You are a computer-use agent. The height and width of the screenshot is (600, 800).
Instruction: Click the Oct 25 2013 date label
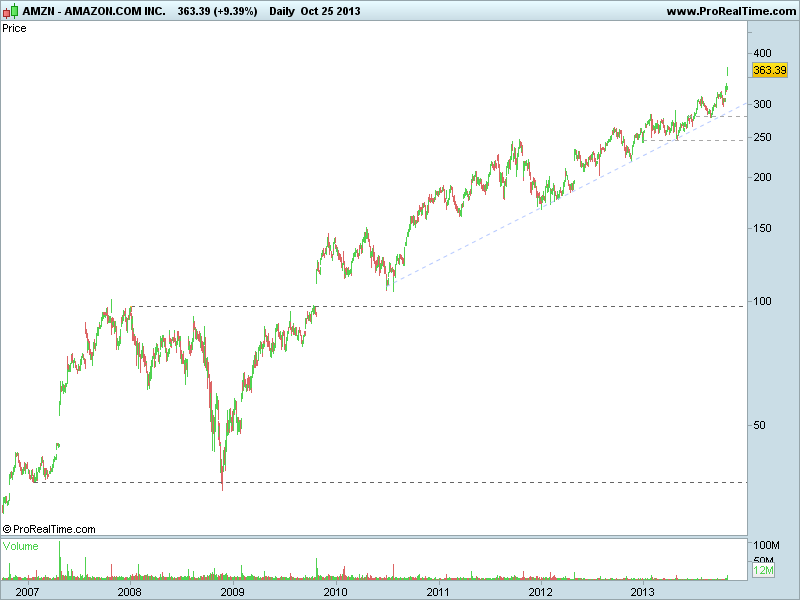point(330,11)
